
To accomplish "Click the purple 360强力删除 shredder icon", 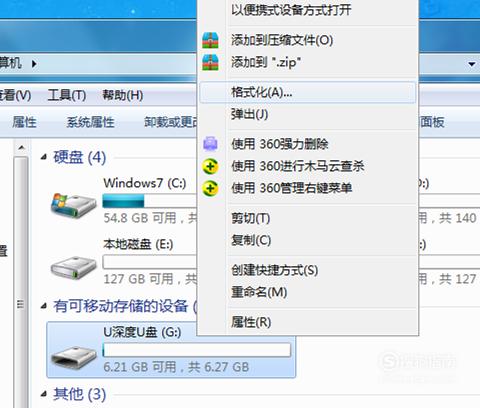I will [x=210, y=144].
